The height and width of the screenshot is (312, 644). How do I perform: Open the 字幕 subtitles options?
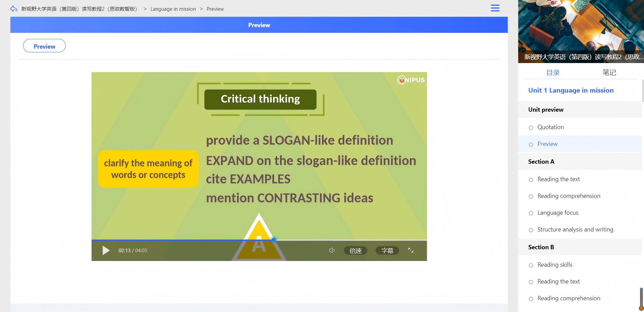(x=387, y=251)
